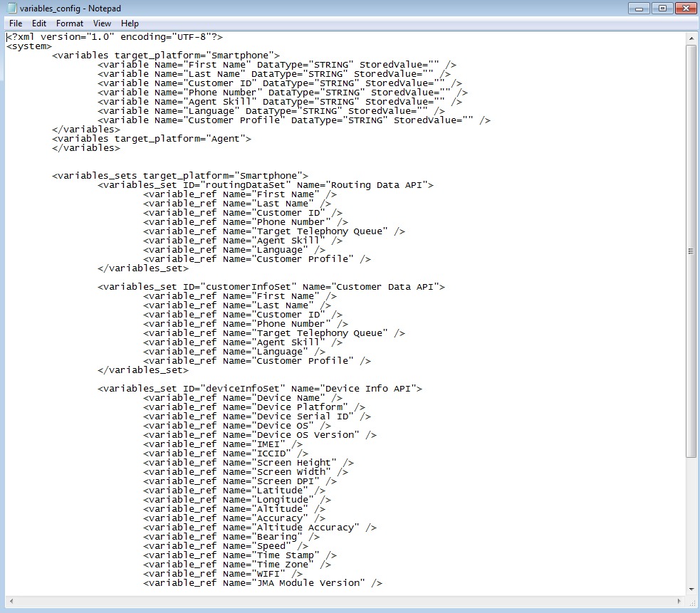Maximize the Notepad window
Image resolution: width=700 pixels, height=613 pixels.
pyautogui.click(x=662, y=8)
